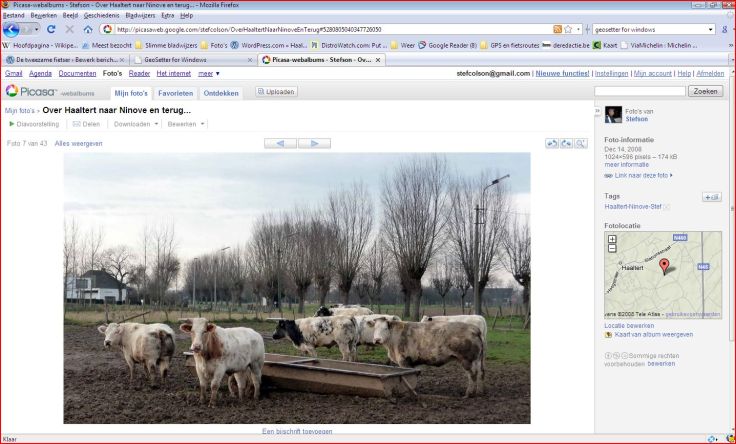Zoom in on the Fotolocatie map
The width and height of the screenshot is (736, 444).
click(x=612, y=239)
